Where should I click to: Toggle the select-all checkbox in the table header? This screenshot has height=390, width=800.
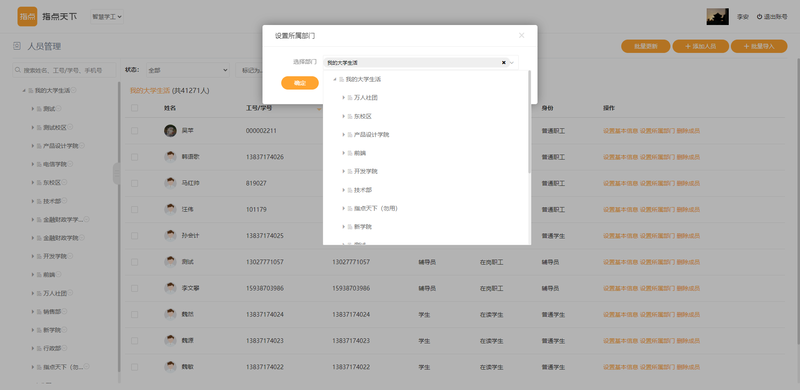(x=134, y=108)
